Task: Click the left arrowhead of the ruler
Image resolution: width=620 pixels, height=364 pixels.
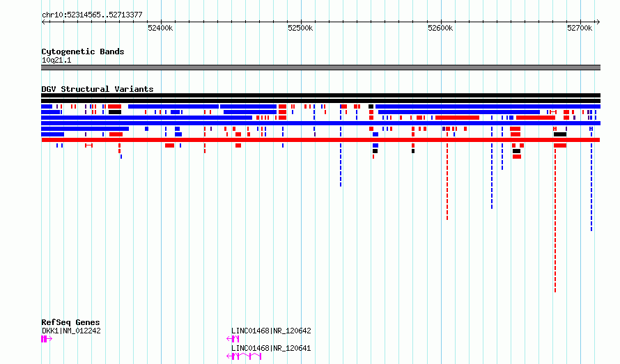Action: coord(43,22)
